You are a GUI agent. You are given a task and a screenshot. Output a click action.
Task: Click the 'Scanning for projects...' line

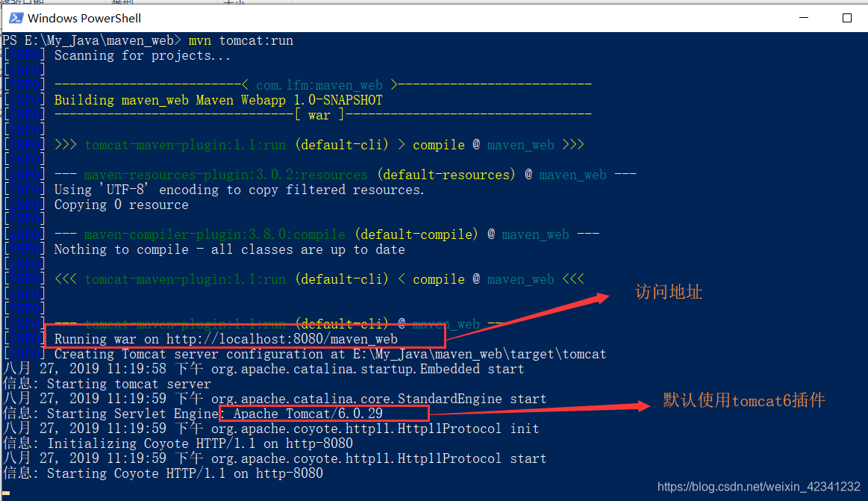click(143, 55)
